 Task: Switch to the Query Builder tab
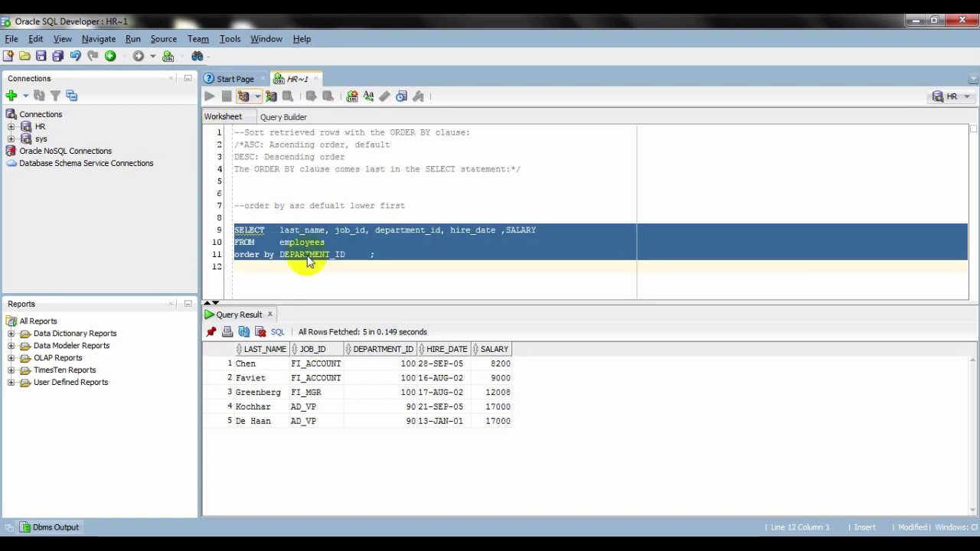[283, 117]
